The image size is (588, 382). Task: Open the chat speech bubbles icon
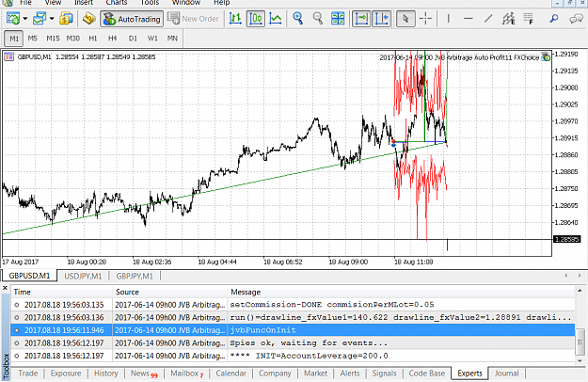(x=576, y=19)
